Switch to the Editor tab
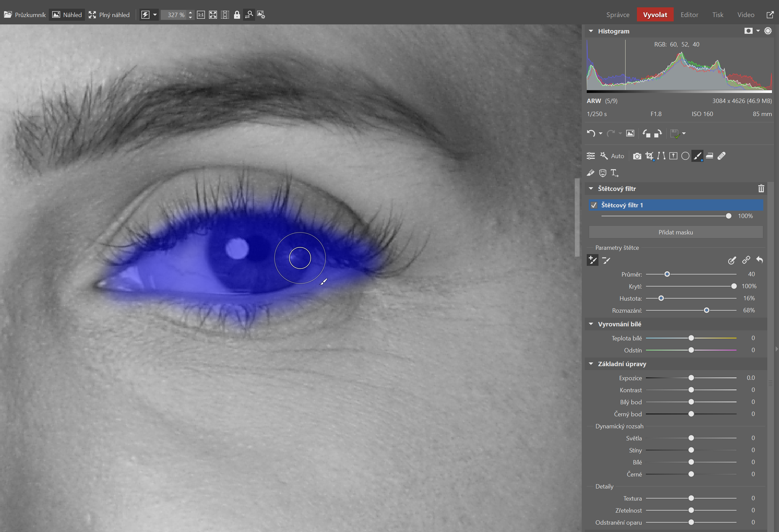The image size is (779, 532). (689, 15)
